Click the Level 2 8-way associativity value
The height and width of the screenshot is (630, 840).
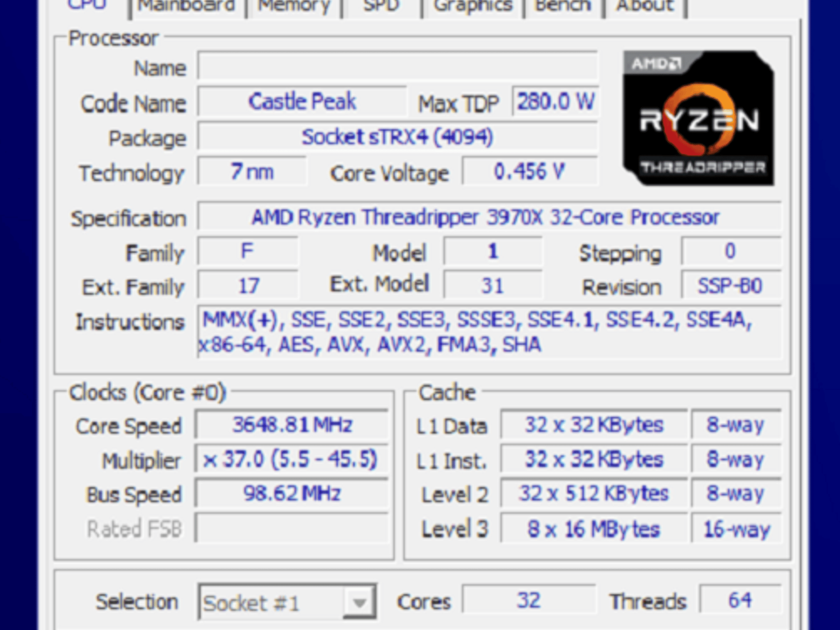coord(736,494)
